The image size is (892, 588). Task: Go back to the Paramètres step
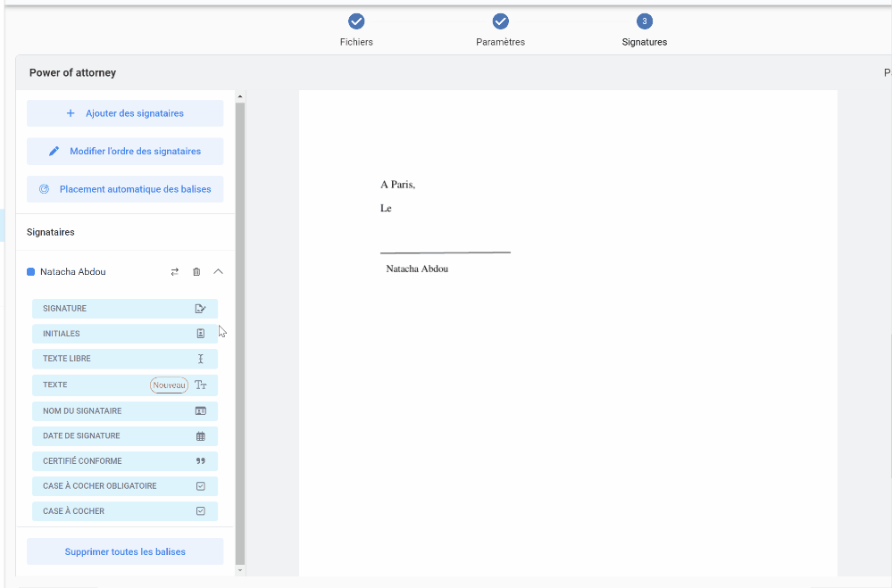(x=500, y=21)
